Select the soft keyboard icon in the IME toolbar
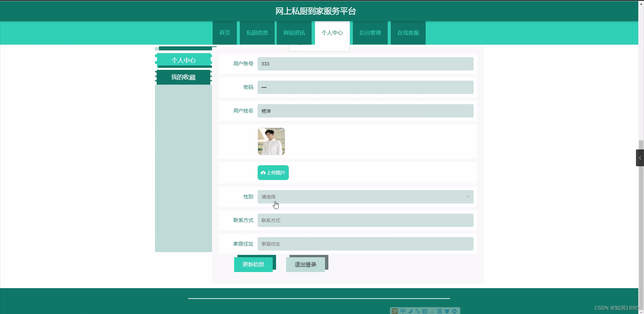644x314 pixels. click(x=425, y=311)
